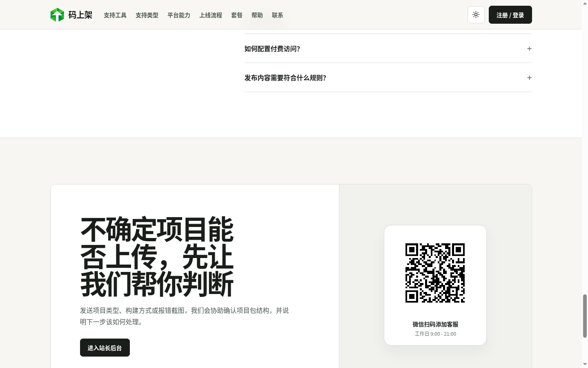Go to 联系 in the navigation
The image size is (588, 368).
point(278,15)
